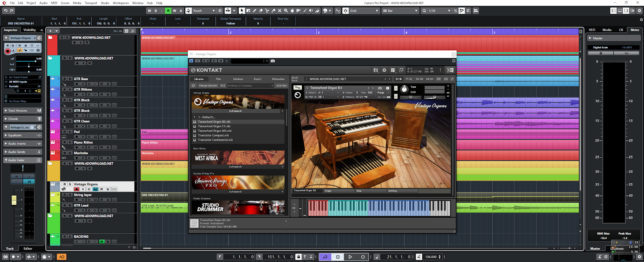Screen dimensions: 644x262
Task: Mute the GTR Bass track
Action: pyautogui.click(x=64, y=79)
